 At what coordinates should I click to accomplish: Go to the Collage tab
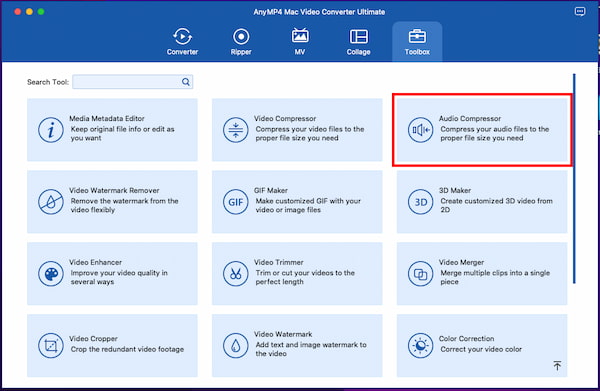pyautogui.click(x=359, y=41)
